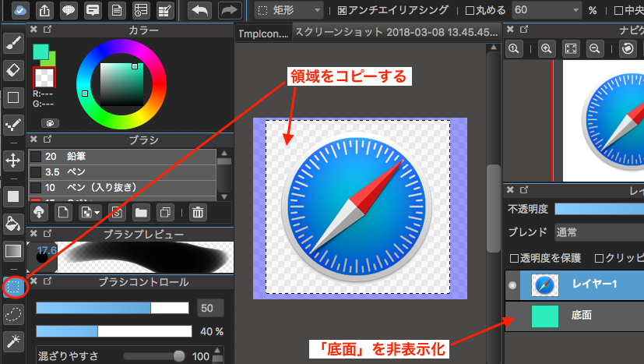This screenshot has height=364, width=644.
Task: Click the Redo arrow button
Action: click(x=229, y=10)
